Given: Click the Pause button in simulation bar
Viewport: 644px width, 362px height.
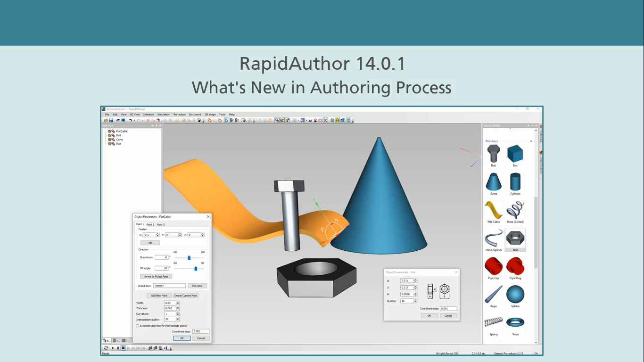Looking at the screenshot, I should point(118,348).
